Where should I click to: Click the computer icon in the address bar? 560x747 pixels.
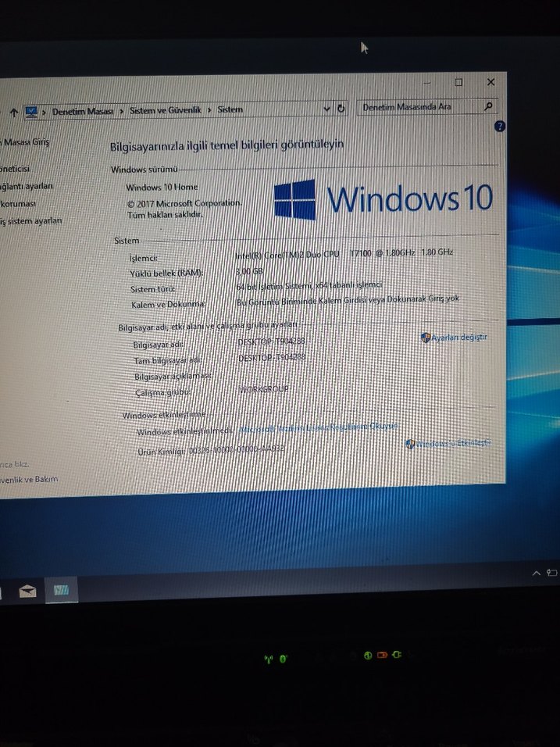click(x=31, y=111)
